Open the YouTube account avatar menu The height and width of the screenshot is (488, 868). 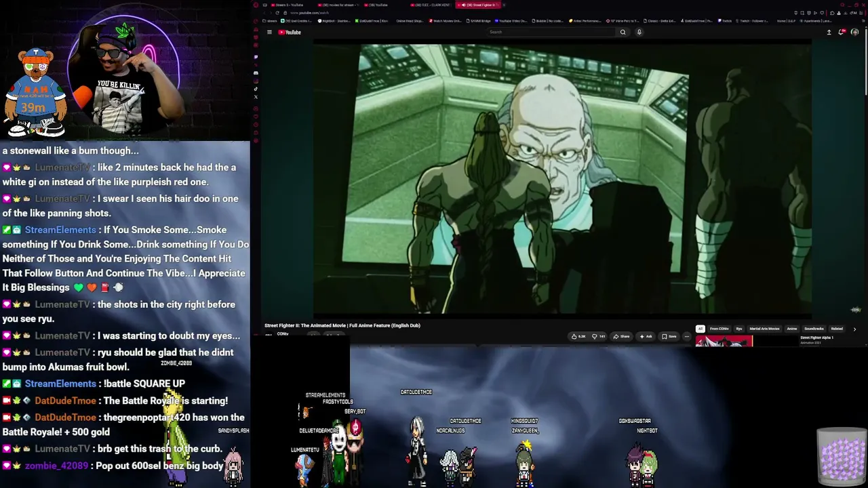[854, 32]
